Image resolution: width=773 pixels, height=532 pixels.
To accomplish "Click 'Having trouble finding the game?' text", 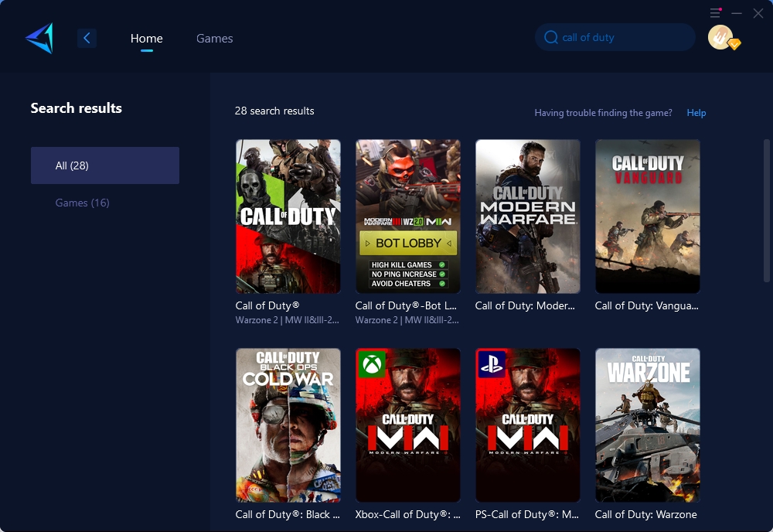I will 603,113.
